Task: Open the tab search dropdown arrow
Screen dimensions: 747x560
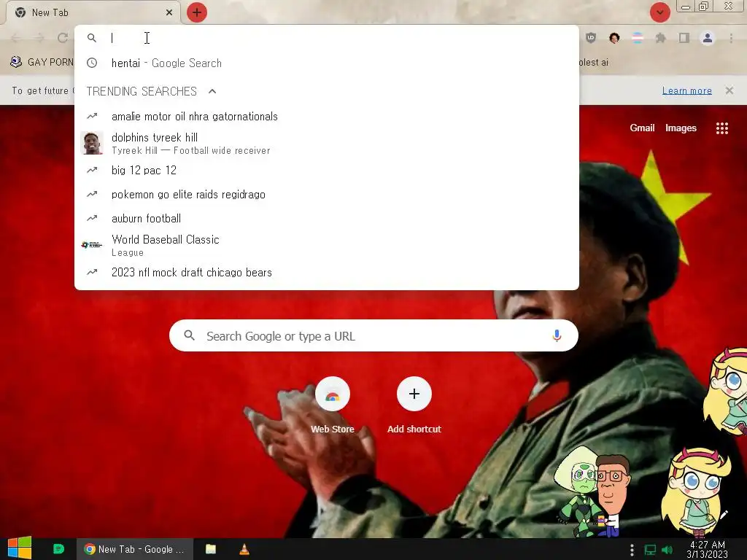Action: point(659,12)
